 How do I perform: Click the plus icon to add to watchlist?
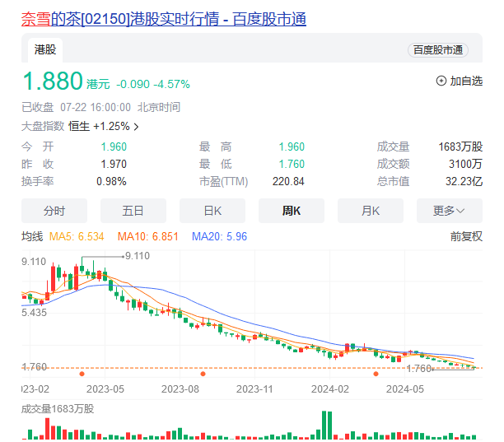(x=441, y=81)
